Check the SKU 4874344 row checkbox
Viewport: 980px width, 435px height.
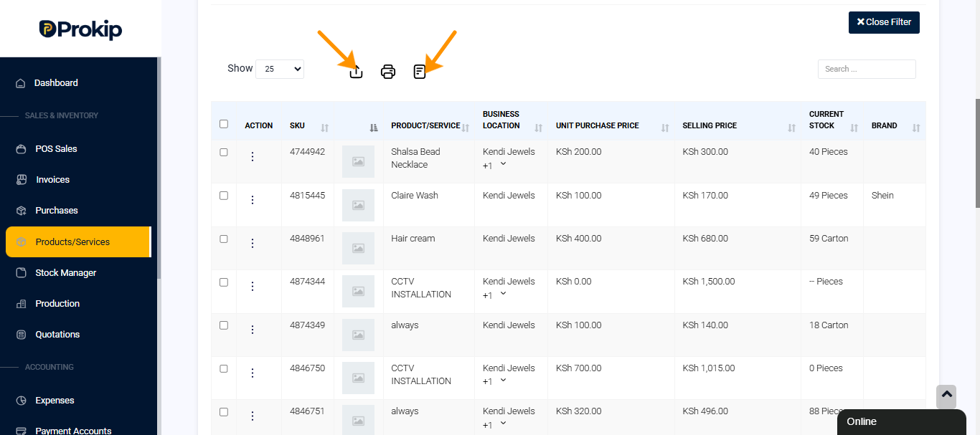point(224,282)
